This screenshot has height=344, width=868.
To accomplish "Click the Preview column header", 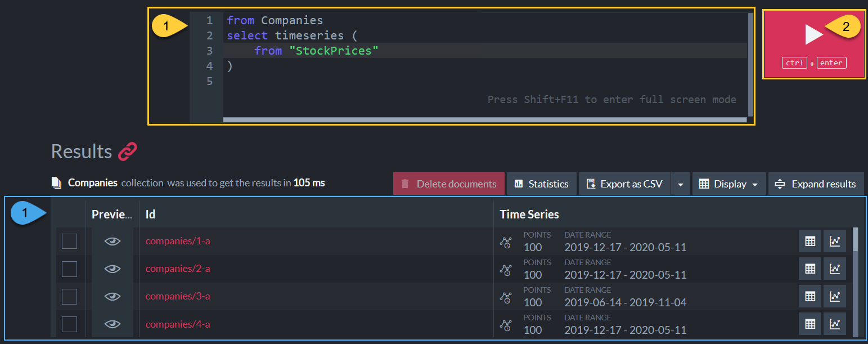I will [112, 215].
